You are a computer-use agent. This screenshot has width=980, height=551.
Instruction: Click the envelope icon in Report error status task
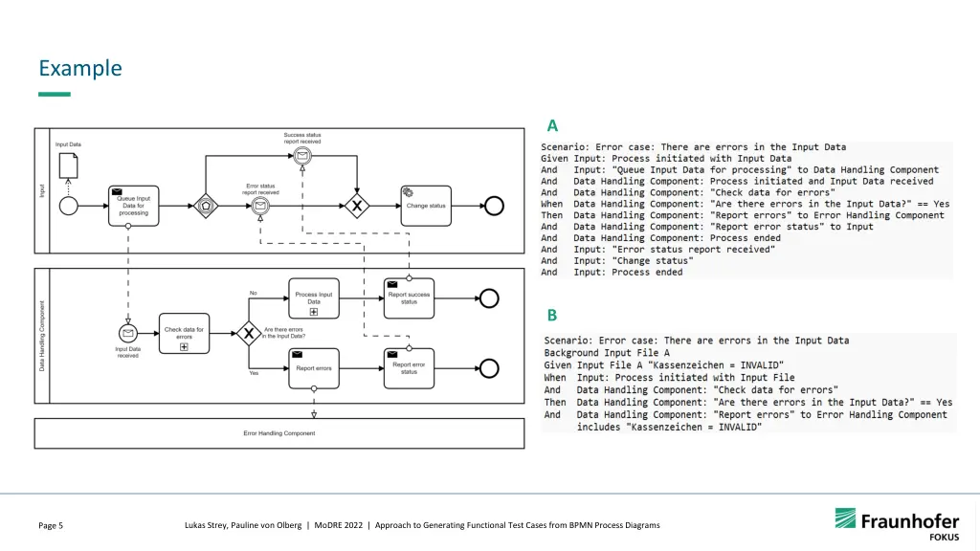pos(392,354)
